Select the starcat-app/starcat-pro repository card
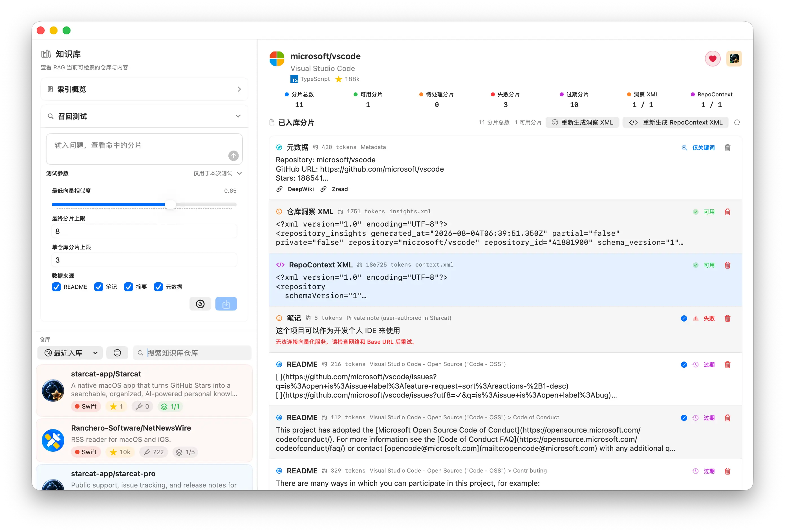This screenshot has width=785, height=532. (144, 478)
